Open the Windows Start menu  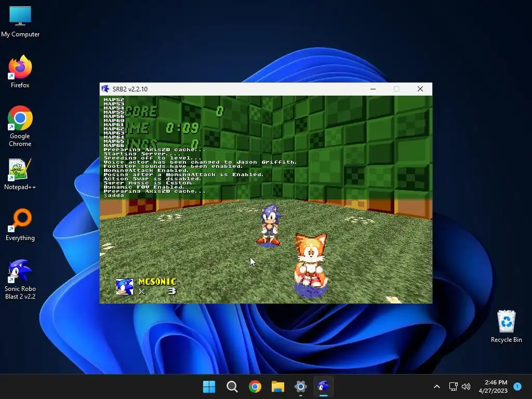209,387
